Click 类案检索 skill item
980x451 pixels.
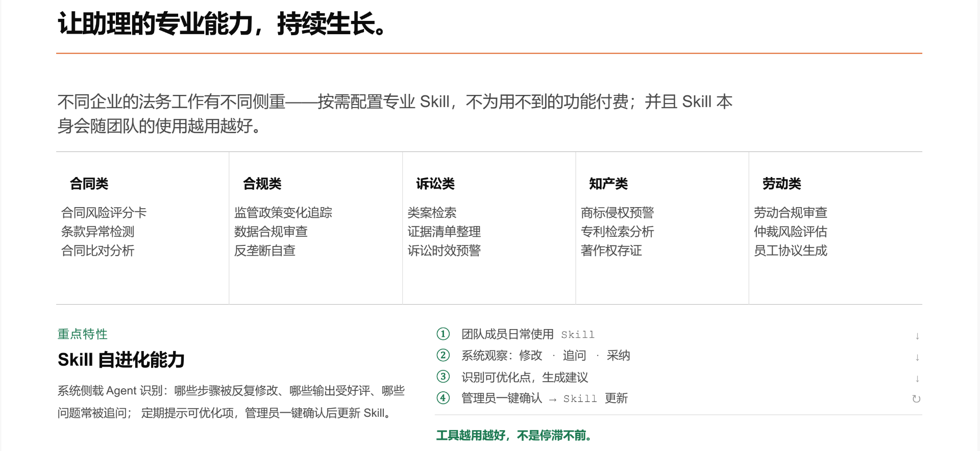432,213
